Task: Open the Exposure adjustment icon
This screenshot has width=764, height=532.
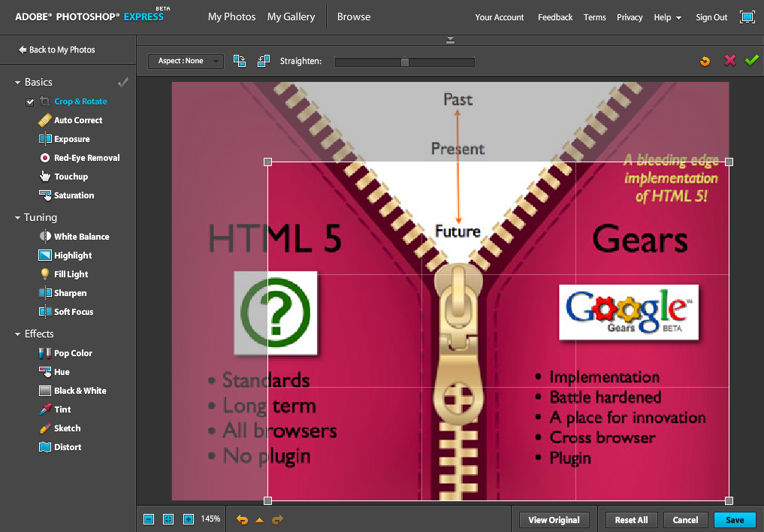Action: [x=45, y=139]
